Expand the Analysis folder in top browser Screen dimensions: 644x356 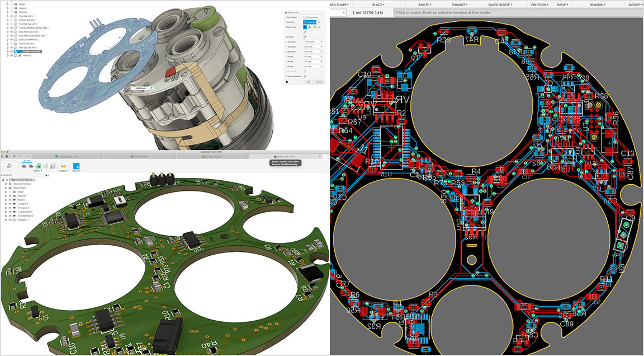[x=7, y=8]
